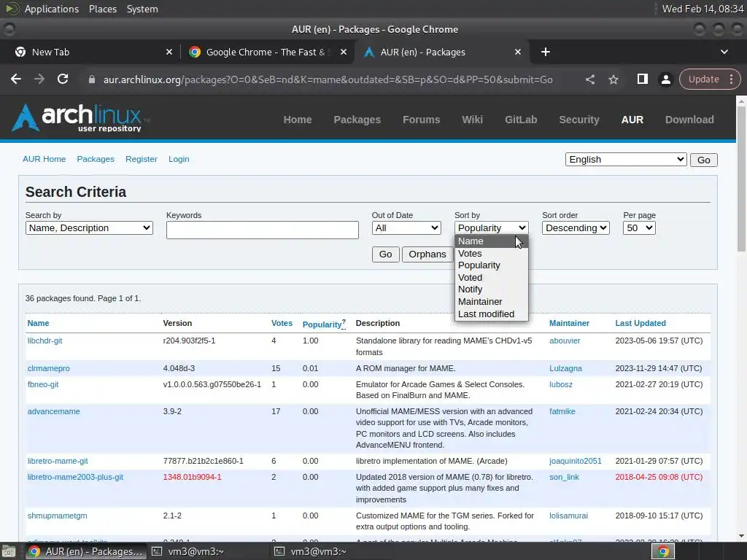Close the Google Chrome - The Fast tab
Screen dimensions: 747x560
pos(344,52)
